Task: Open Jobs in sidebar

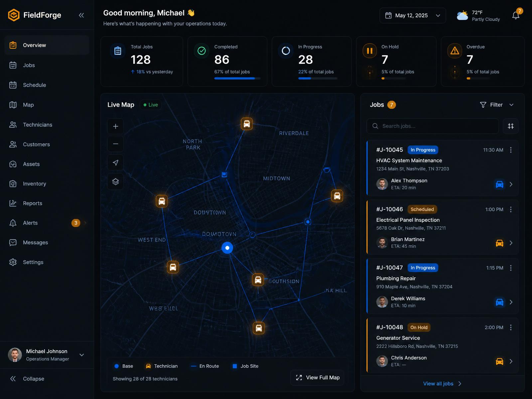Action: coord(47,65)
